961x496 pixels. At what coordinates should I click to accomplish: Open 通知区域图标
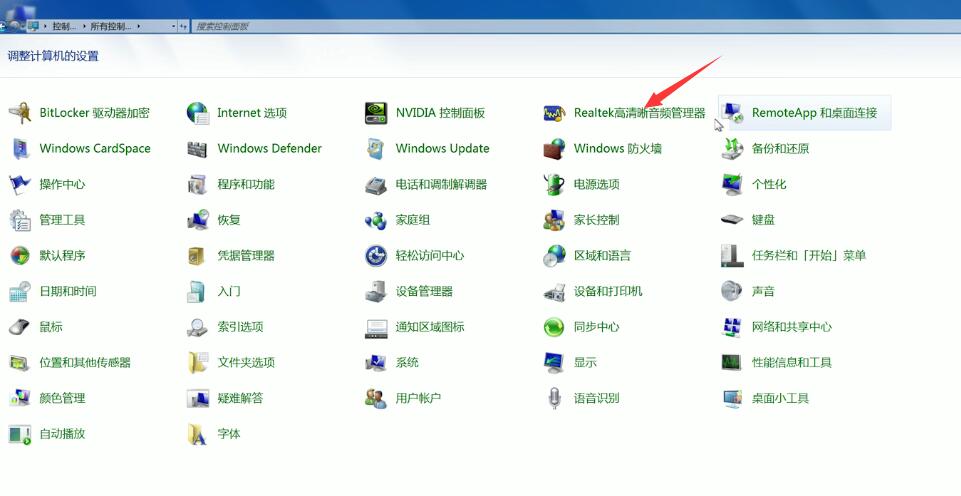pyautogui.click(x=415, y=327)
